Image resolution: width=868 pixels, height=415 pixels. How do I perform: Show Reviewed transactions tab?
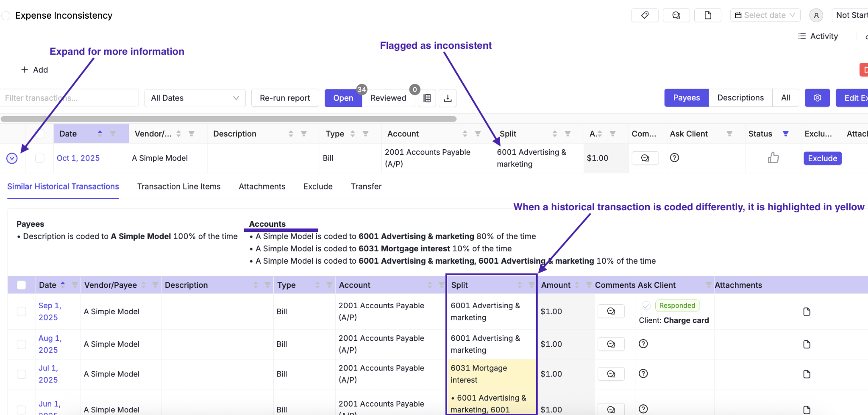pyautogui.click(x=388, y=98)
